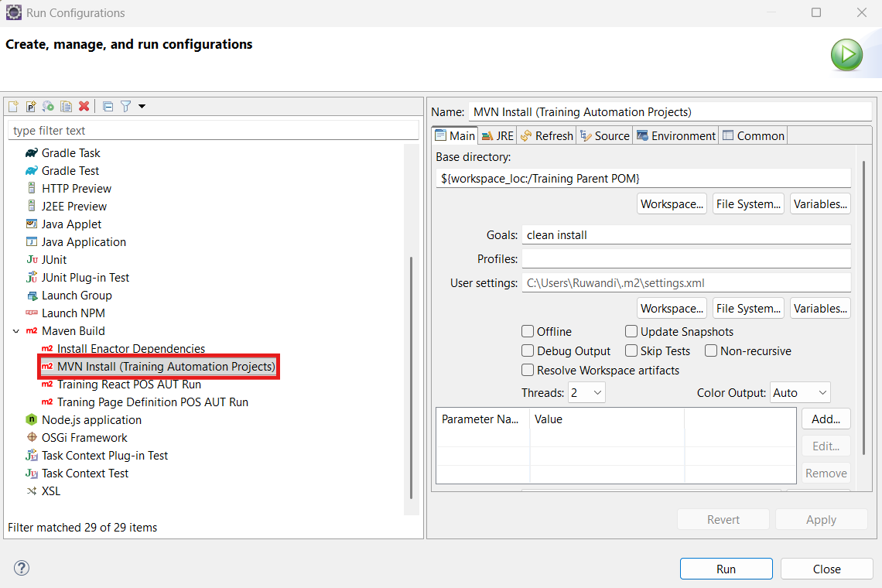Select Launch NPM item
This screenshot has height=588, width=882.
tap(73, 313)
